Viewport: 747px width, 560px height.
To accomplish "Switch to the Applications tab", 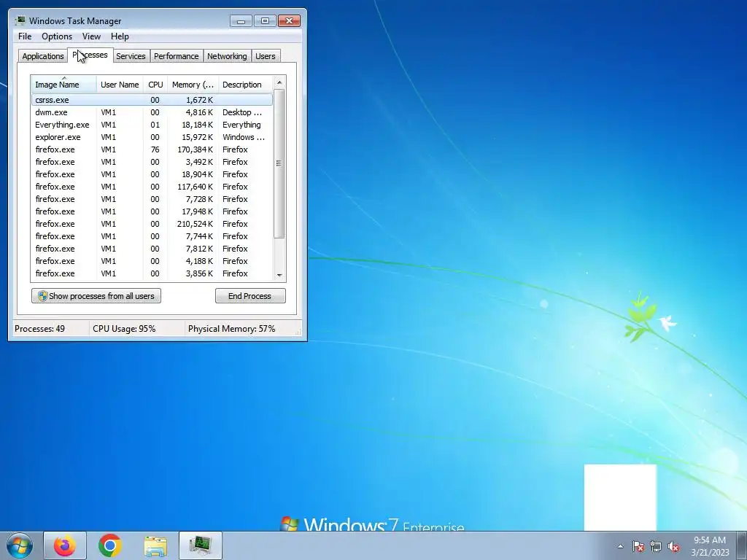I will pos(43,56).
